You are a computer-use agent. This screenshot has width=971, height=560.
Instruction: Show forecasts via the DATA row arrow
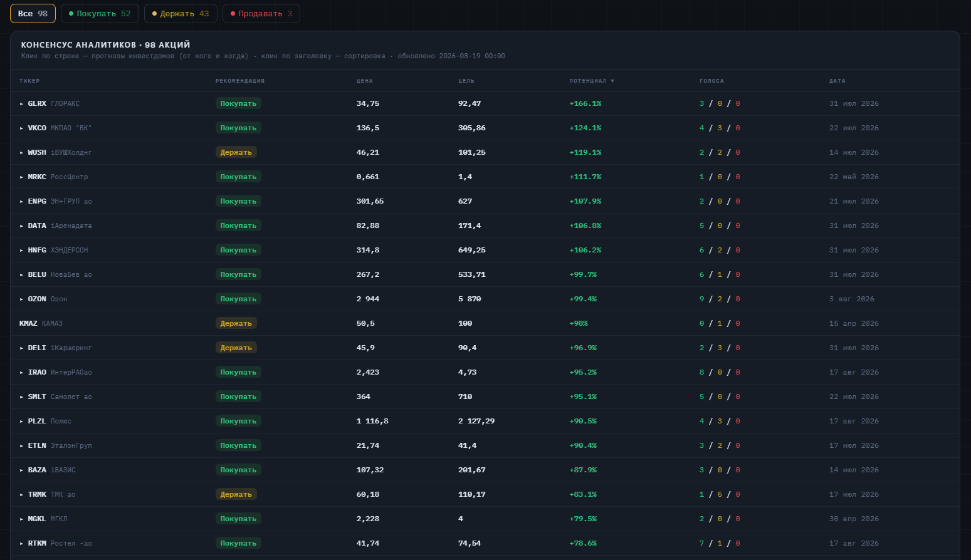21,226
